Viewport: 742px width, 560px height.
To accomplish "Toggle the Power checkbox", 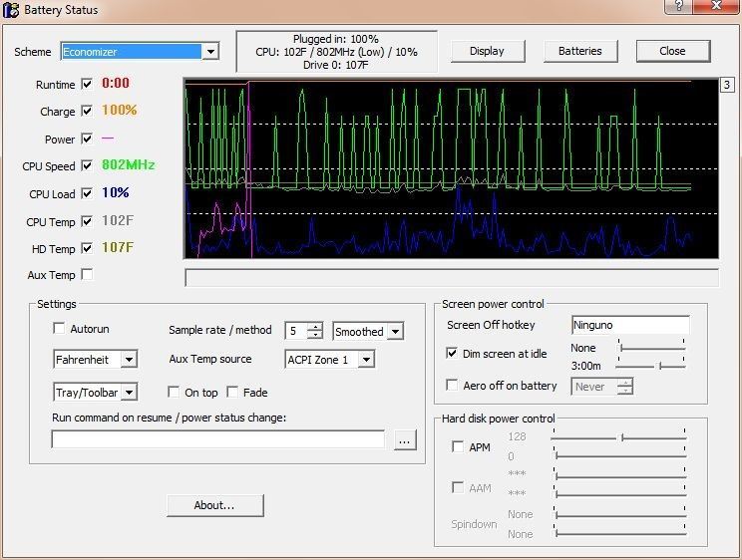I will [x=87, y=139].
